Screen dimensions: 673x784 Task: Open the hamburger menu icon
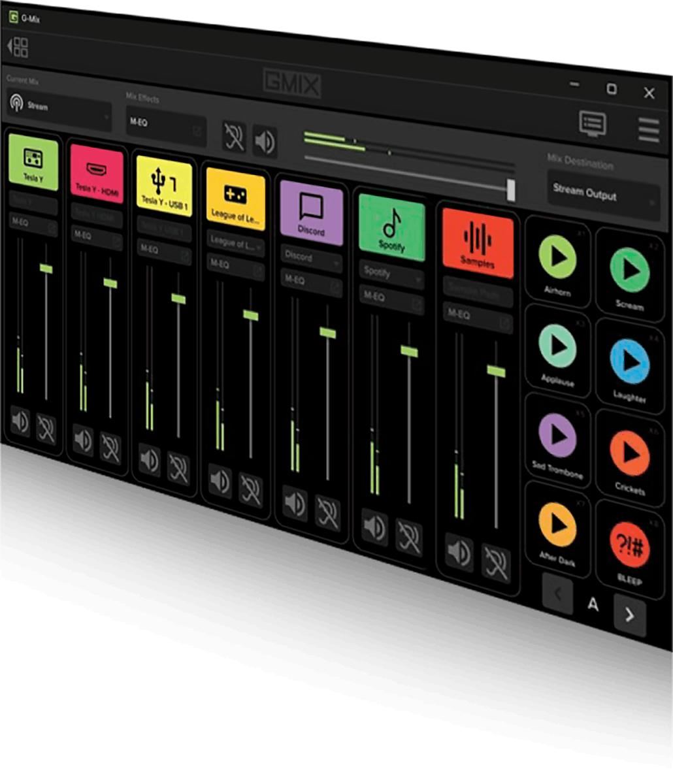[x=648, y=129]
